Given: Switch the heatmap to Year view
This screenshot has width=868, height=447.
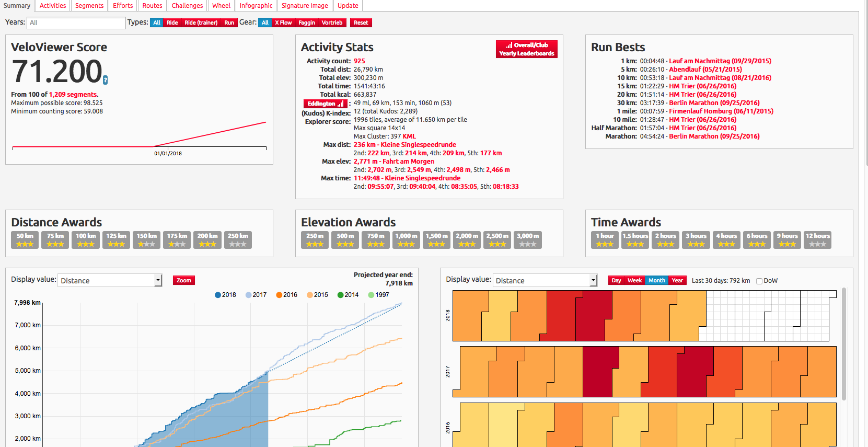Looking at the screenshot, I should coord(677,280).
